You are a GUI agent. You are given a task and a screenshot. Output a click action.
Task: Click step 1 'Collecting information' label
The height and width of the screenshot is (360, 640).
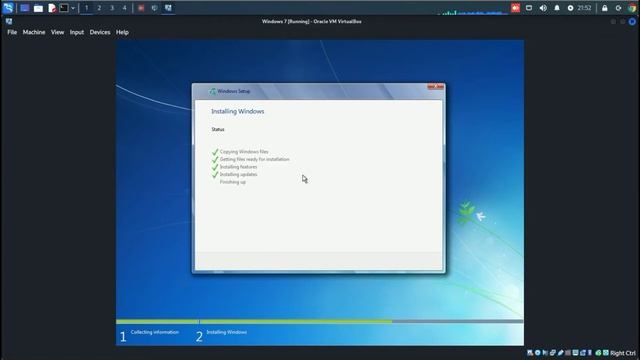point(155,332)
